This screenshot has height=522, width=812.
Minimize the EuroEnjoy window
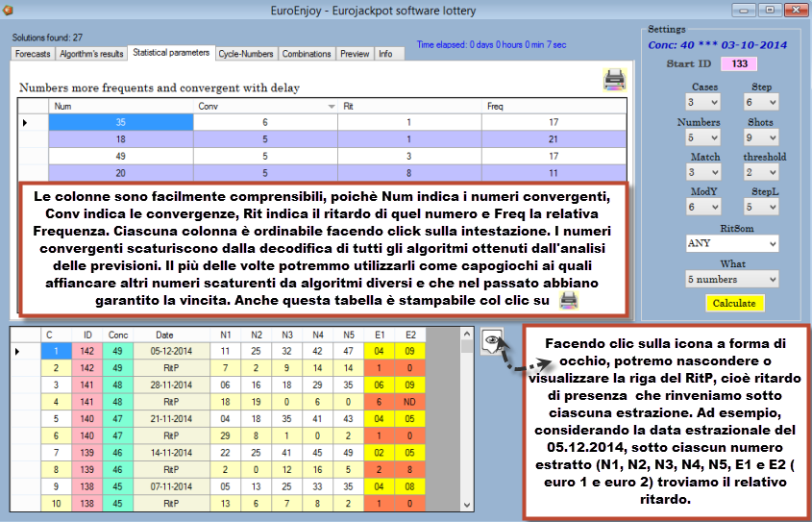coord(746,10)
